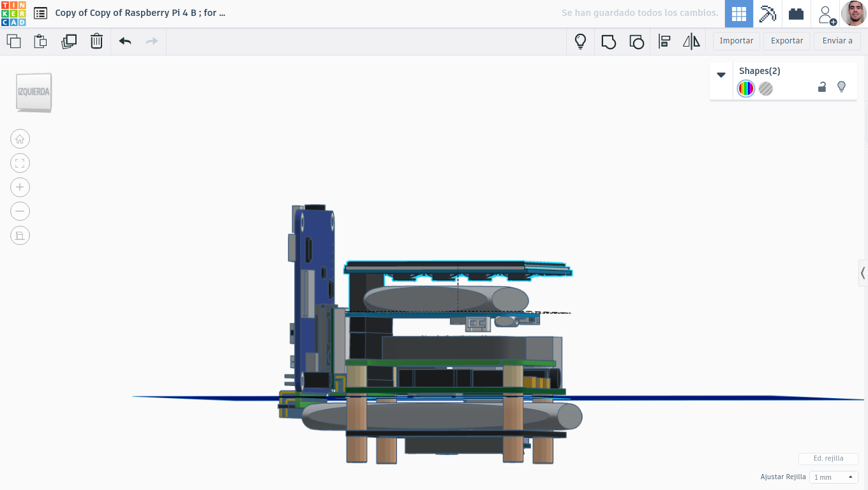
Task: Open the designs list icon
Action: pyautogui.click(x=40, y=13)
